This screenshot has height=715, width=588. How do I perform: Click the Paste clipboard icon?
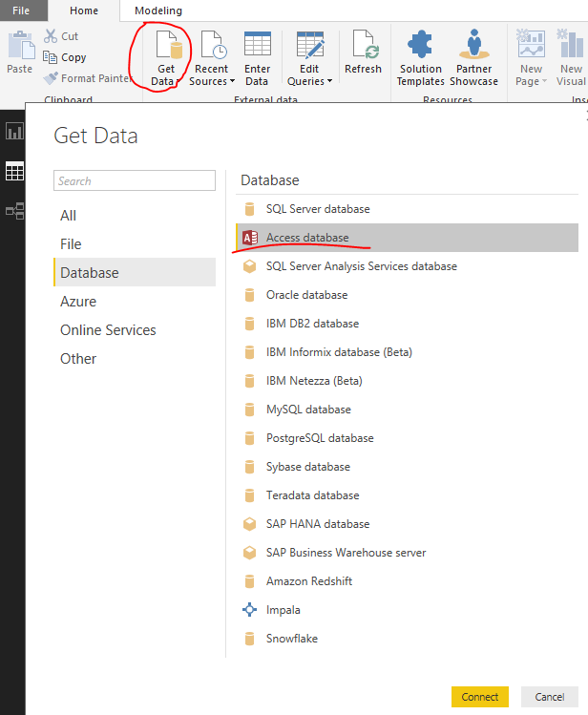click(x=20, y=46)
